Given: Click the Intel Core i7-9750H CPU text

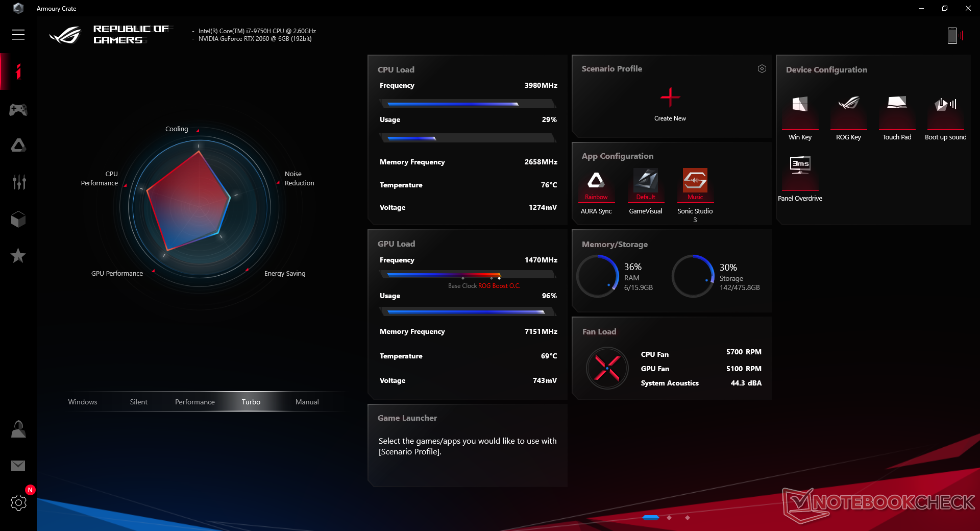Looking at the screenshot, I should click(x=257, y=31).
